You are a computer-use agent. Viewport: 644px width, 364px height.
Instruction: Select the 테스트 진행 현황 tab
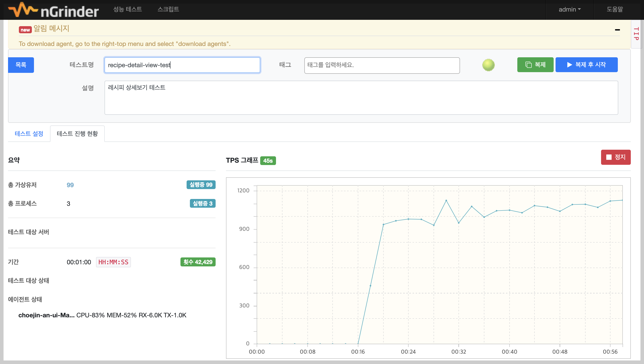pos(77,133)
